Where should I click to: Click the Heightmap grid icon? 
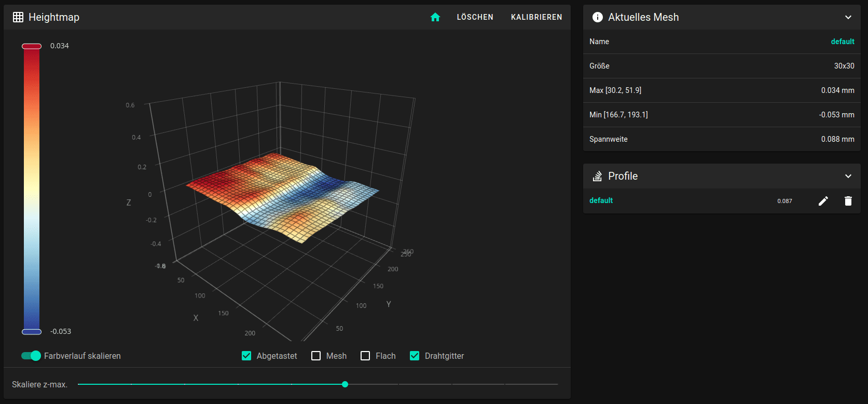(18, 17)
